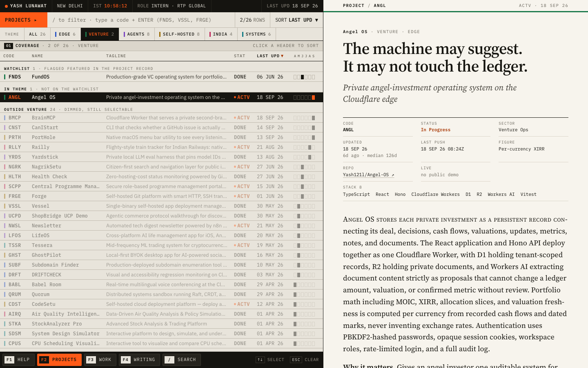Sort by the TAGLINE column header

click(116, 56)
